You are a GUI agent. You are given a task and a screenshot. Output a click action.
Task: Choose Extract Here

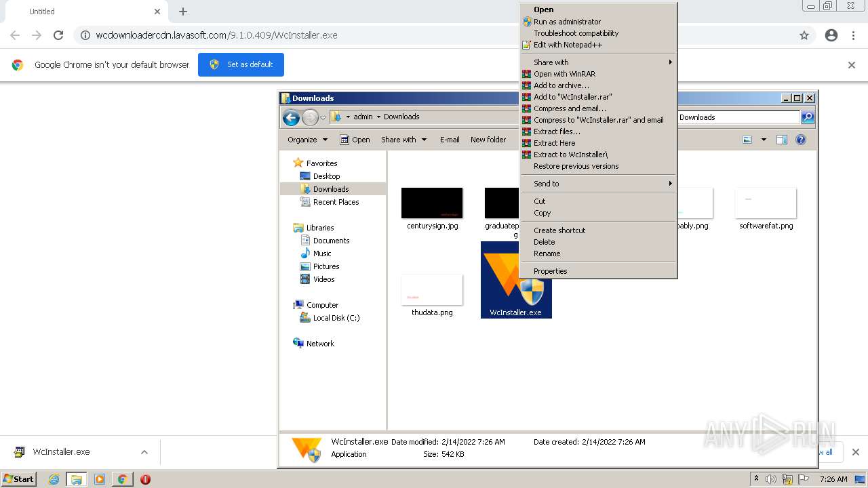pos(598,143)
